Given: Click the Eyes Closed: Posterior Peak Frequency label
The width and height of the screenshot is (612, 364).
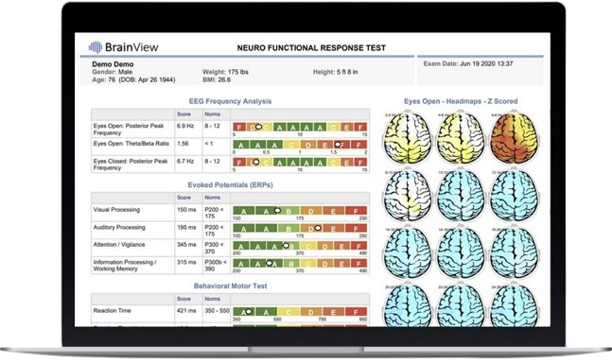Looking at the screenshot, I should click(131, 165).
